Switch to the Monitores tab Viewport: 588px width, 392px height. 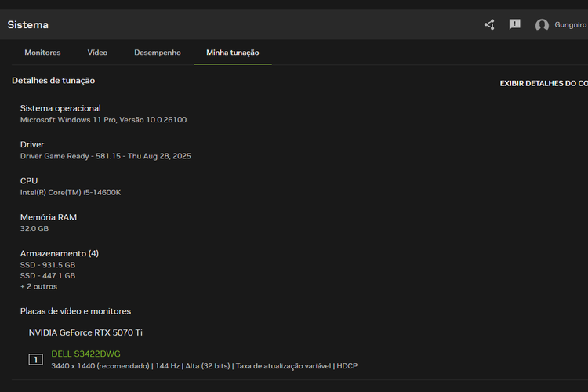(x=42, y=53)
